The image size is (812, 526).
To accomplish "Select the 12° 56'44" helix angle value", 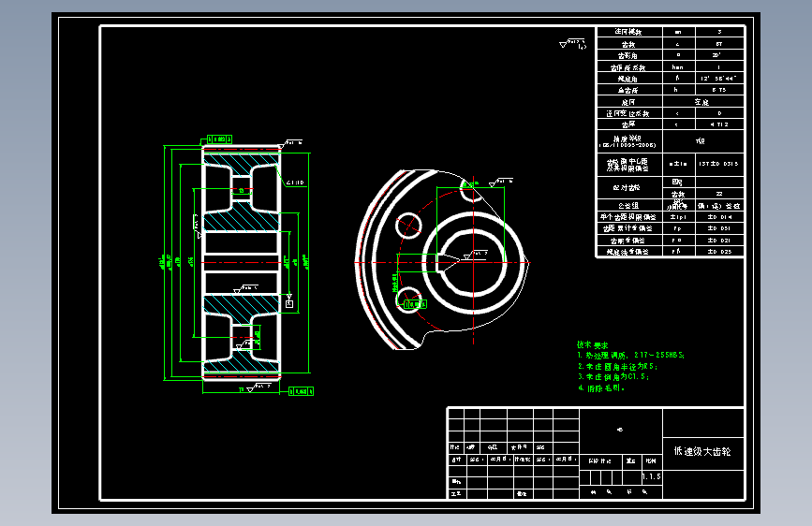I will click(x=719, y=79).
